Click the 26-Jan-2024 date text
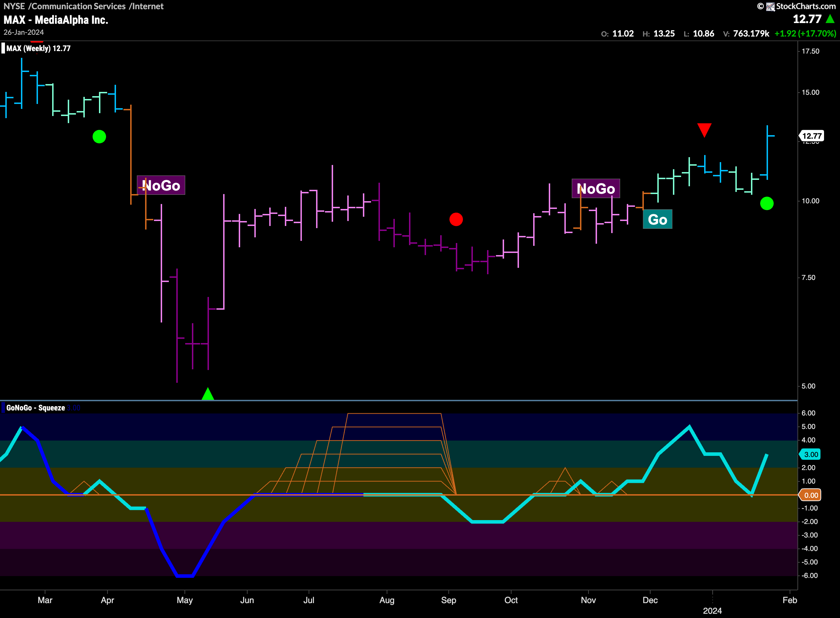This screenshot has width=840, height=618. 23,32
